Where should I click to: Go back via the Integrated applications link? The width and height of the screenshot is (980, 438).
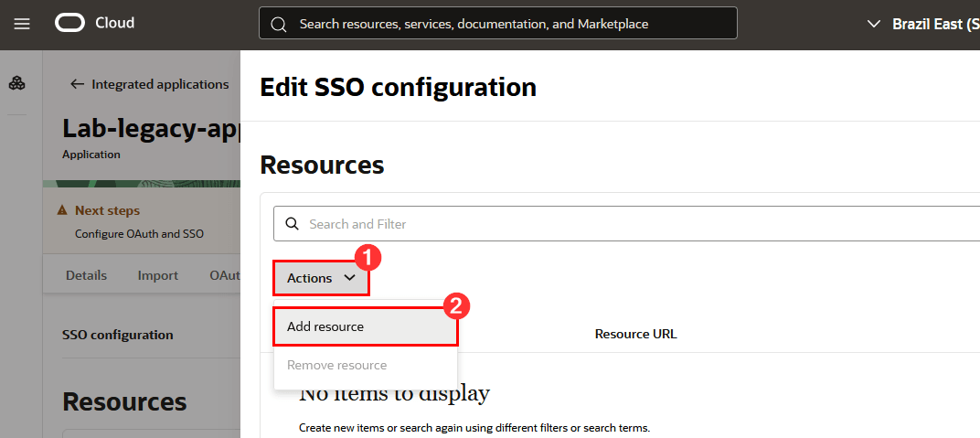[160, 84]
